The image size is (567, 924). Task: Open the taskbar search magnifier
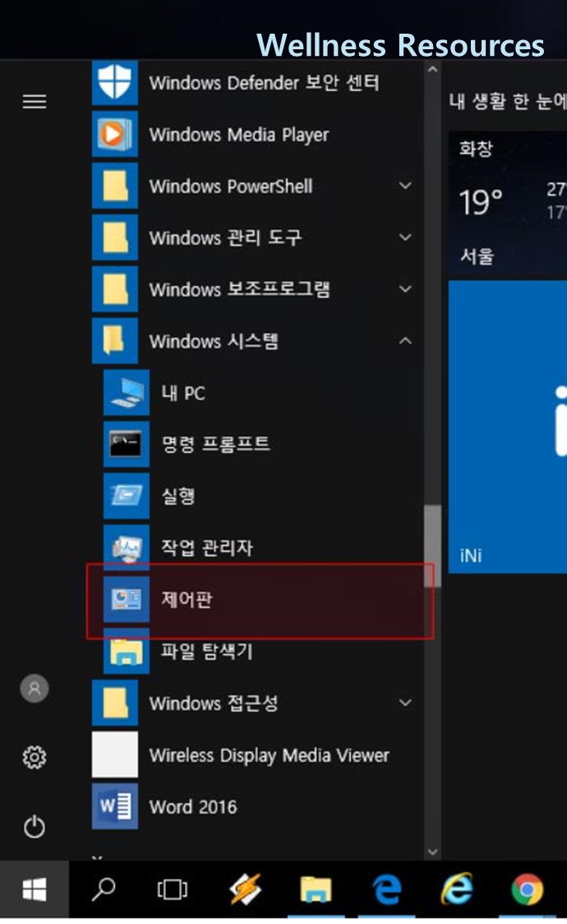[104, 890]
